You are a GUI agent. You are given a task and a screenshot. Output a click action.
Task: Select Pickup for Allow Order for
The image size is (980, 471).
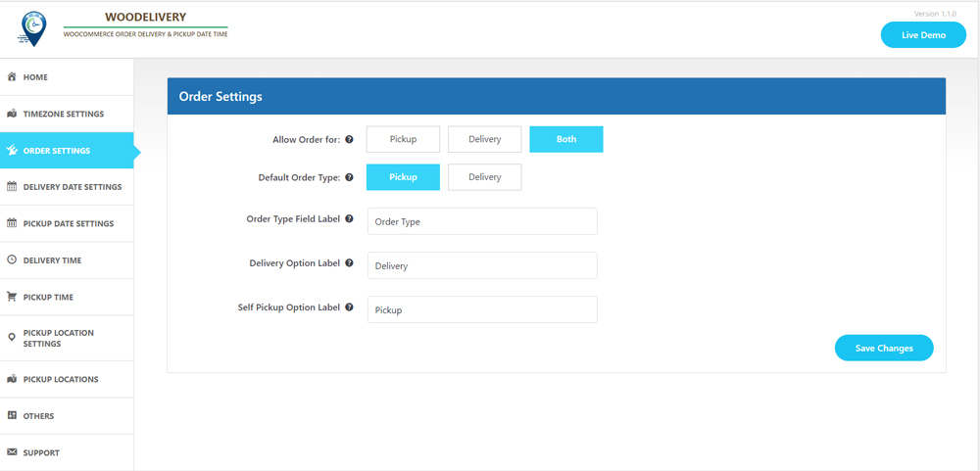tap(403, 139)
